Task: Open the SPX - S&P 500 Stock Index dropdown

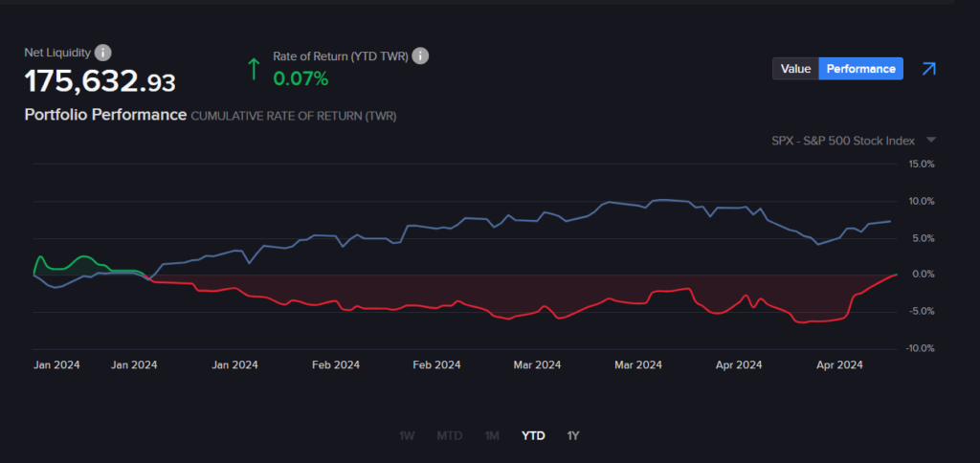Action: point(843,141)
